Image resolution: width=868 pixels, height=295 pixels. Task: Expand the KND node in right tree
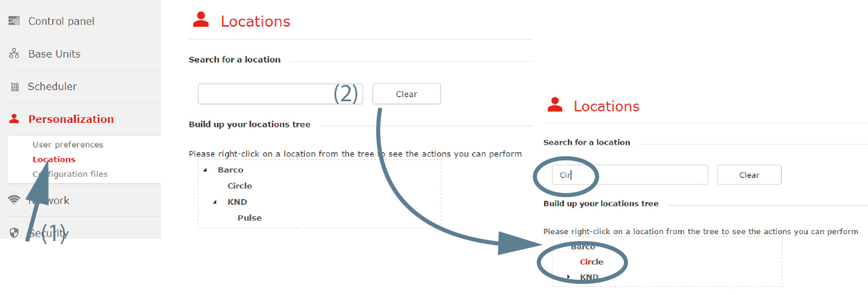(x=569, y=277)
